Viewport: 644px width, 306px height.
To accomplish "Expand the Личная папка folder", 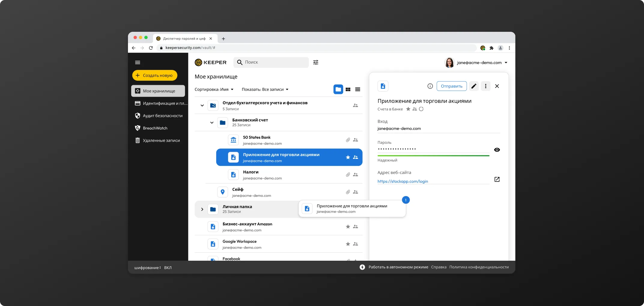I will pos(202,209).
